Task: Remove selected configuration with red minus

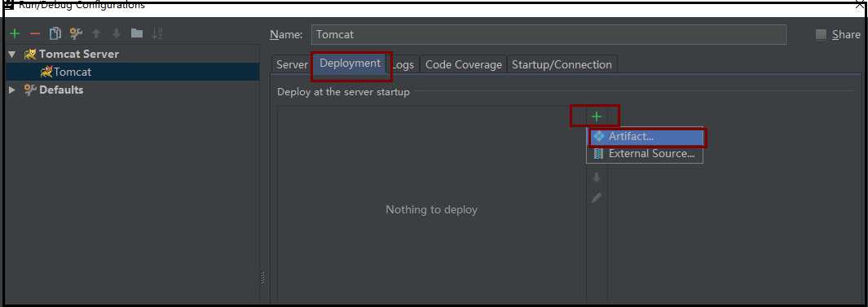Action: (35, 33)
